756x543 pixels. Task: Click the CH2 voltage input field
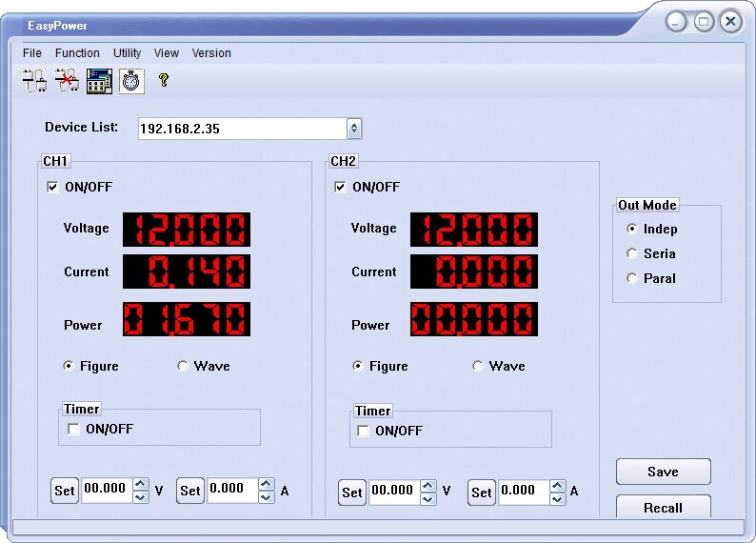click(x=395, y=493)
